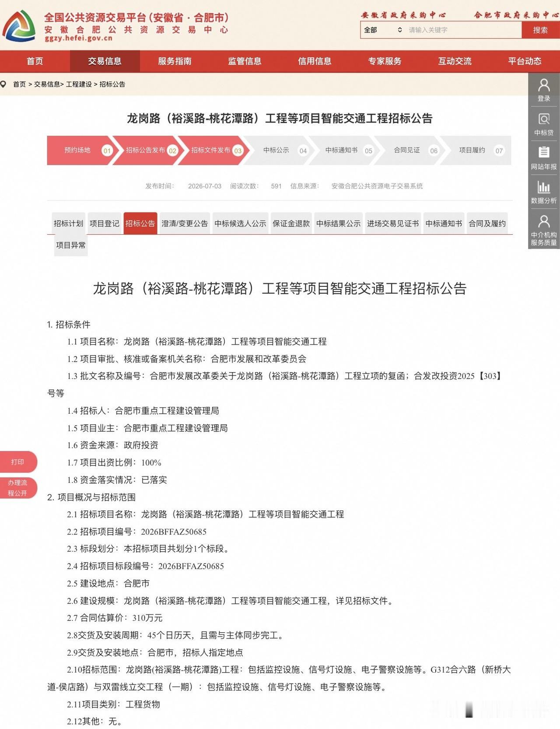Switch to 进场交易见证书 tab
560x729 pixels.
[x=393, y=223]
